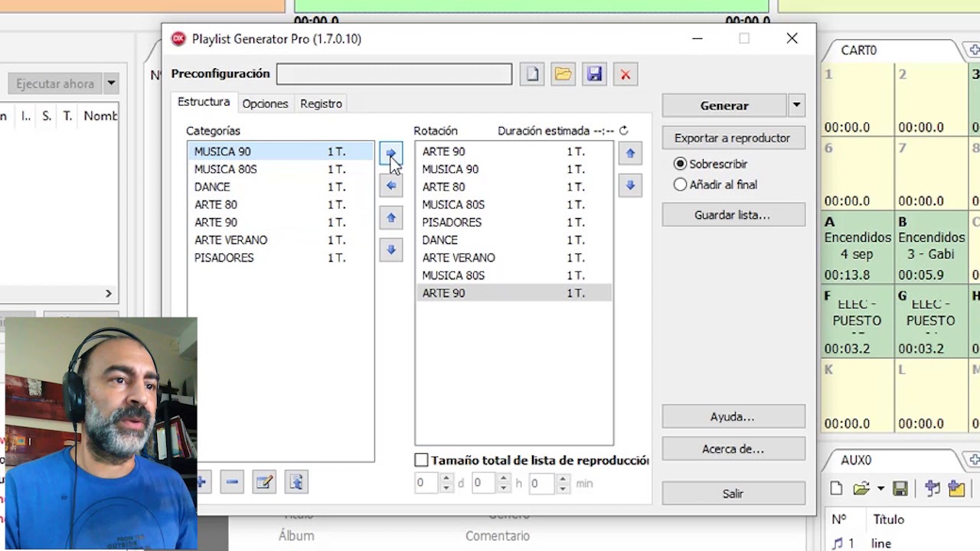Click the Ejecutar ahora button
The height and width of the screenshot is (551, 980).
[55, 83]
